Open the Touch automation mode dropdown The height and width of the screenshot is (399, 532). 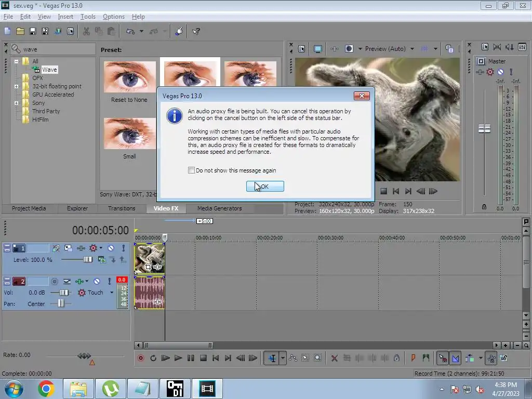[x=112, y=292]
